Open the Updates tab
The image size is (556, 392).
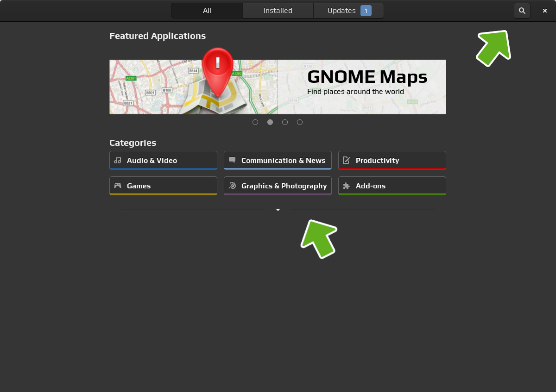click(341, 11)
